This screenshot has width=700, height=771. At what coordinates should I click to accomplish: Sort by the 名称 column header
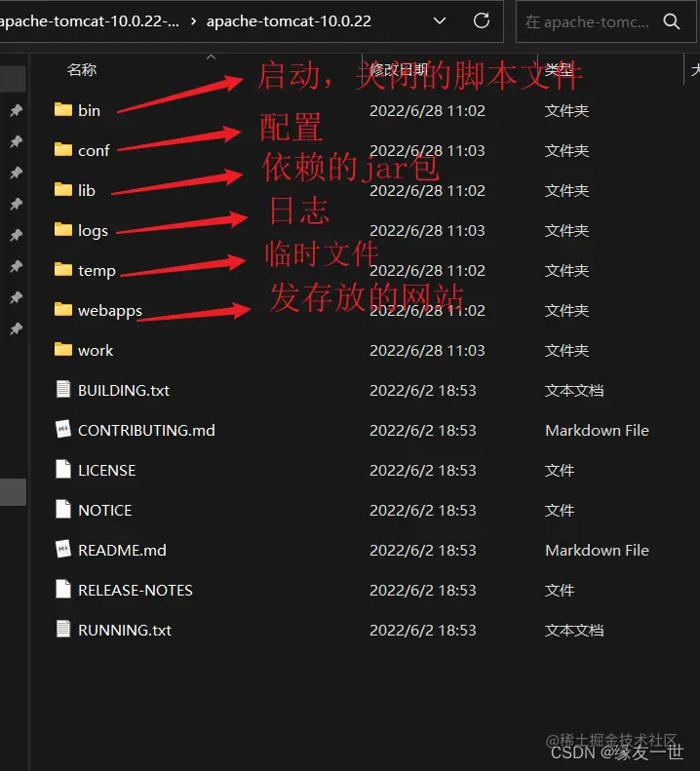click(82, 70)
